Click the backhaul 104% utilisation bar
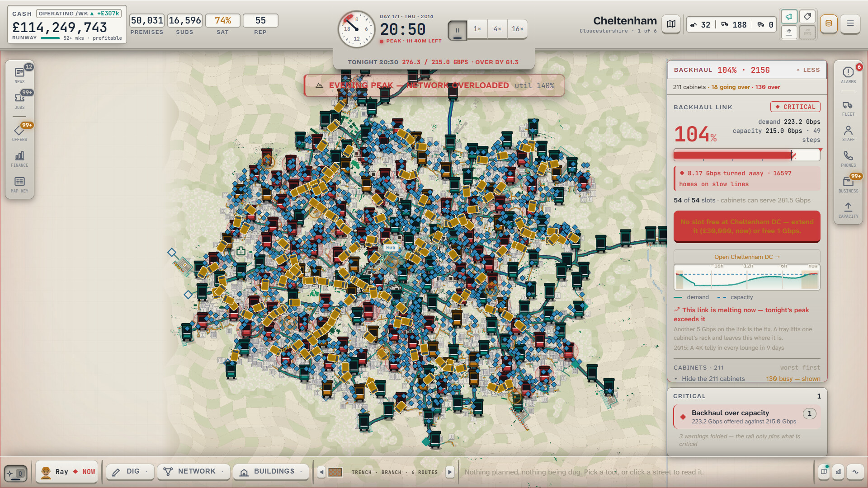The width and height of the screenshot is (868, 488). point(747,155)
